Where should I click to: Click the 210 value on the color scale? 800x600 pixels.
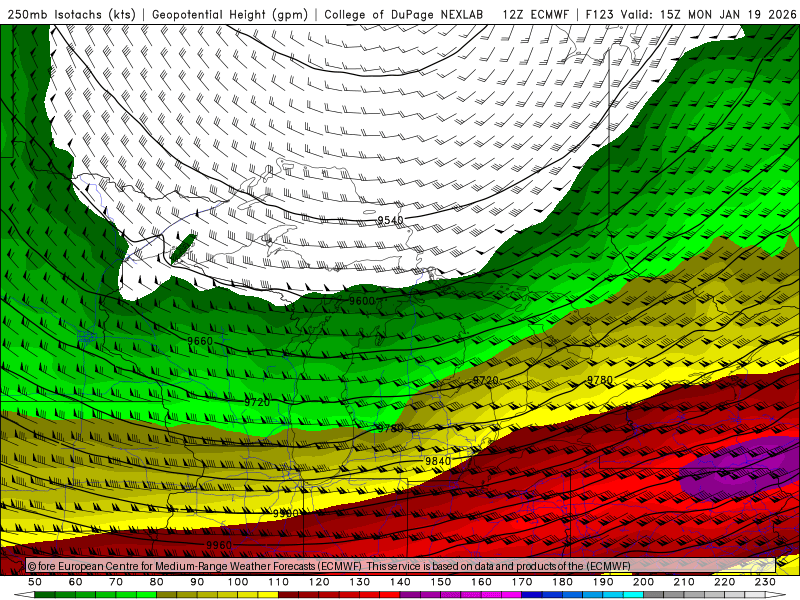684,582
